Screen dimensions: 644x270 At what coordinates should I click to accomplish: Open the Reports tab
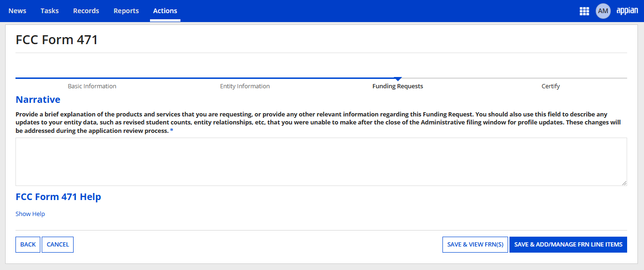[x=126, y=11]
